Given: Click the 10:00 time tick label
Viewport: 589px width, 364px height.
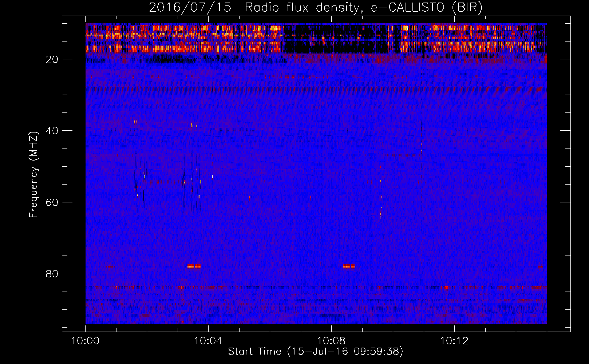Looking at the screenshot, I should click(x=85, y=341).
